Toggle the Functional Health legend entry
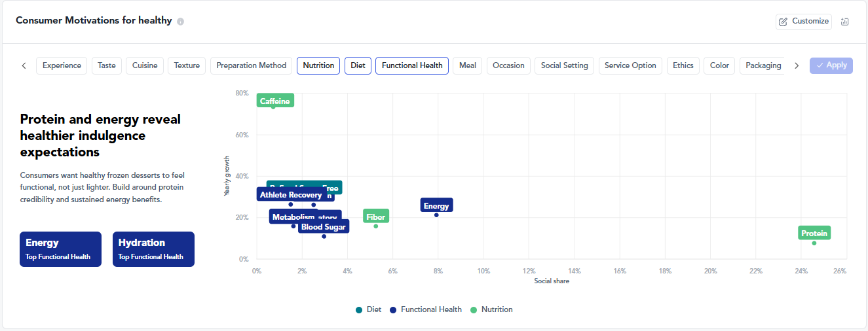Screen dimensions: 868x331 pos(426,309)
